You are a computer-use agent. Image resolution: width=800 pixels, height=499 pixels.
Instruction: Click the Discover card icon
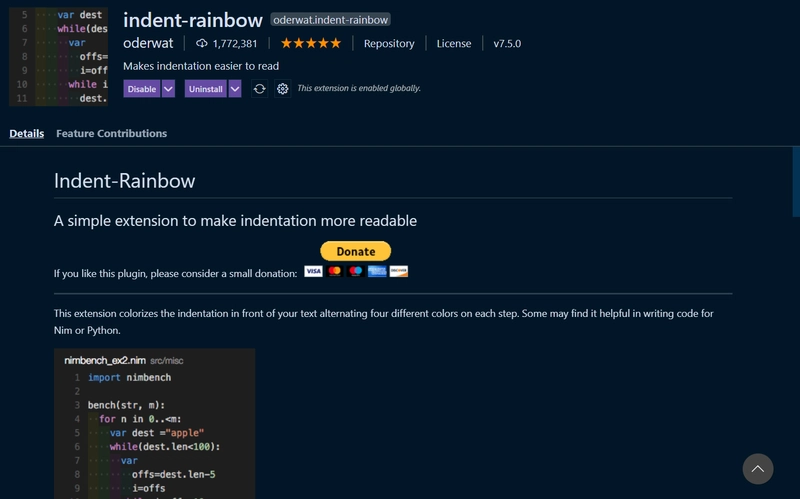398,271
